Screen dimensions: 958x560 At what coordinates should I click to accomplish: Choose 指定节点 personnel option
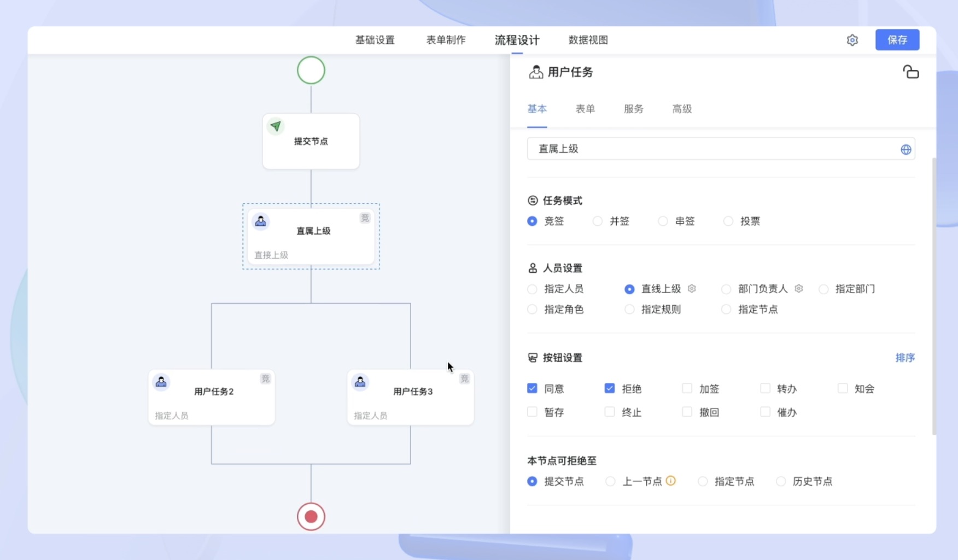(x=726, y=310)
